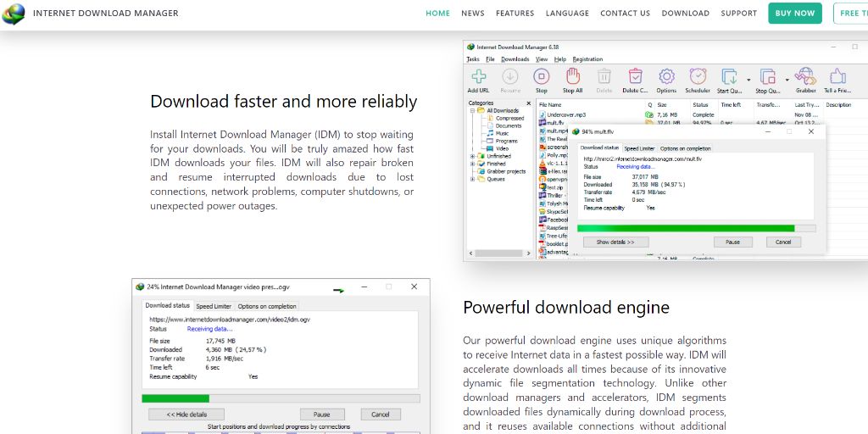Click the Start Queue toolbar icon
This screenshot has height=434, width=868.
pyautogui.click(x=730, y=77)
